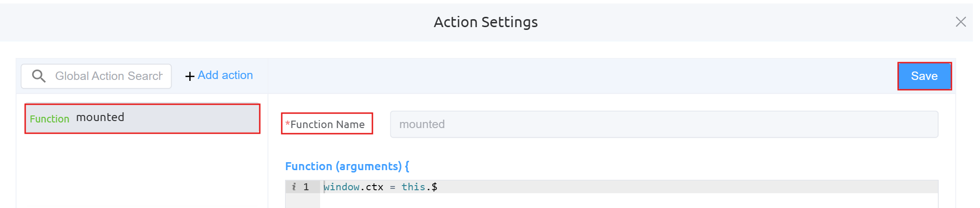Click the this keyword in code
Viewport: 980px width, 208px height.
coord(413,187)
